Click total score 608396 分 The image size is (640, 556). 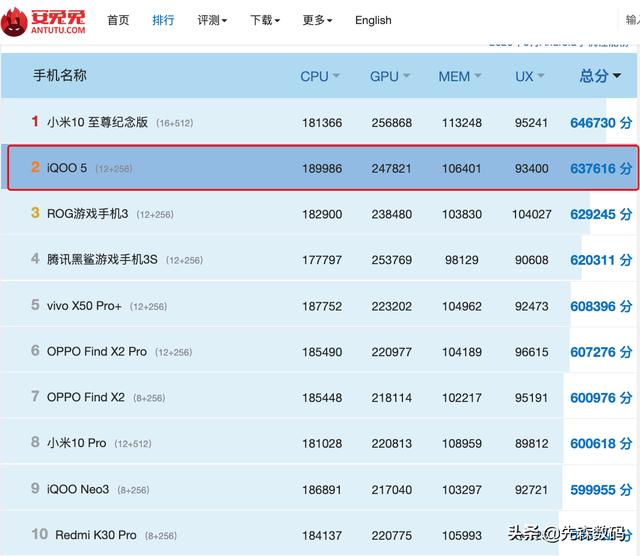pyautogui.click(x=601, y=306)
